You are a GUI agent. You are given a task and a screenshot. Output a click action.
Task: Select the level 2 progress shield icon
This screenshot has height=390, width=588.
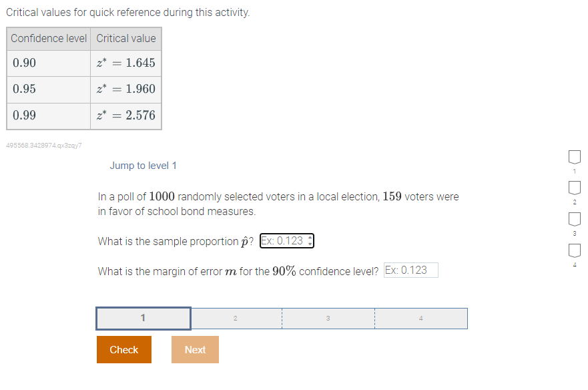(574, 188)
